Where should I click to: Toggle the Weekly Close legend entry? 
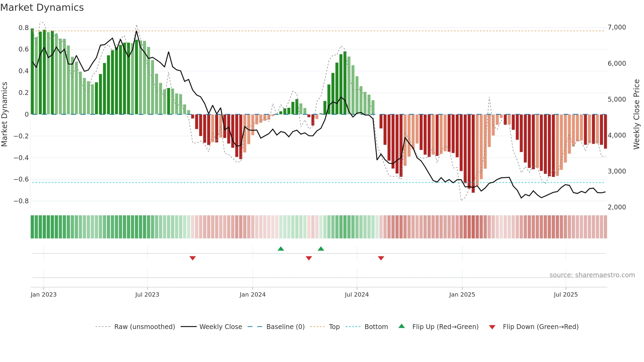[211, 327]
